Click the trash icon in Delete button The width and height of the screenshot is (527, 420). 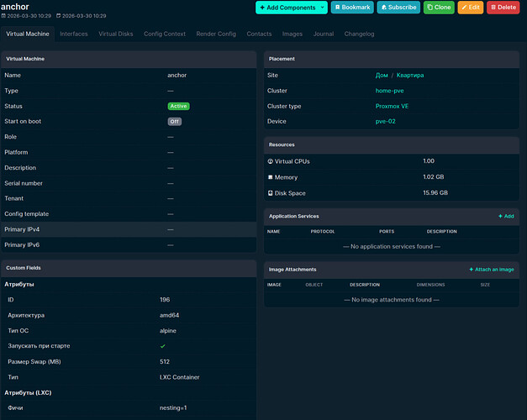(493, 8)
